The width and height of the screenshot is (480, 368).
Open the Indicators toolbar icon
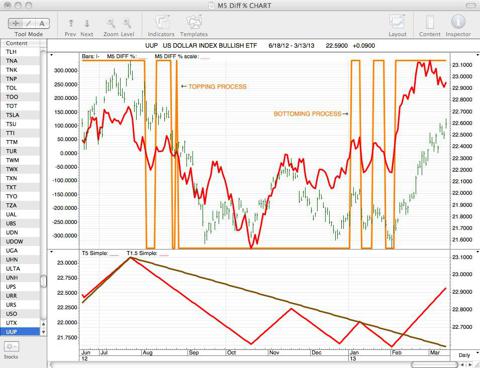(x=161, y=23)
